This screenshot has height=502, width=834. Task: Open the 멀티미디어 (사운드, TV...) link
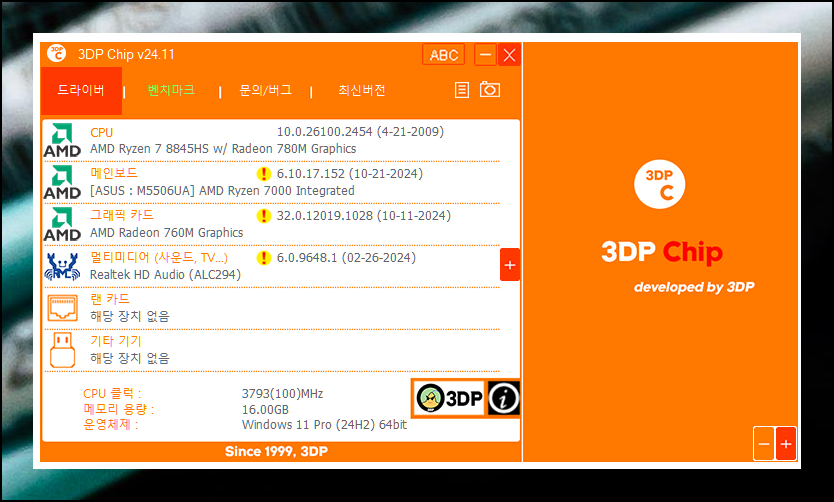(x=159, y=258)
